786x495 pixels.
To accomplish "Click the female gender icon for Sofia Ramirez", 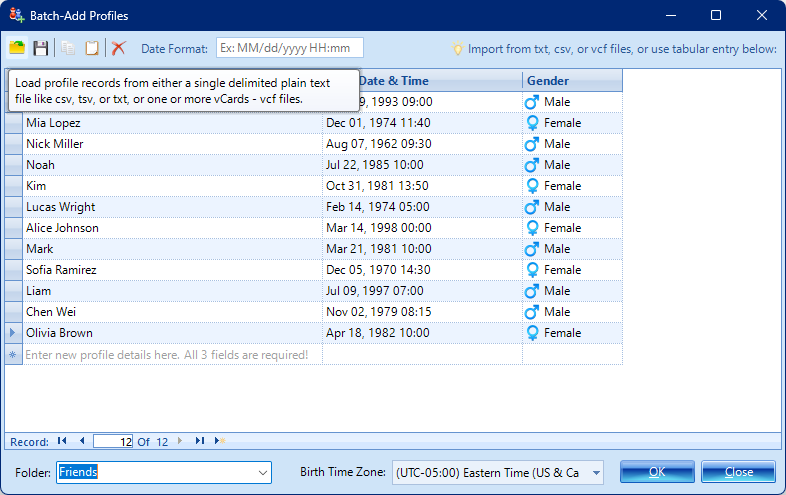I will click(532, 270).
